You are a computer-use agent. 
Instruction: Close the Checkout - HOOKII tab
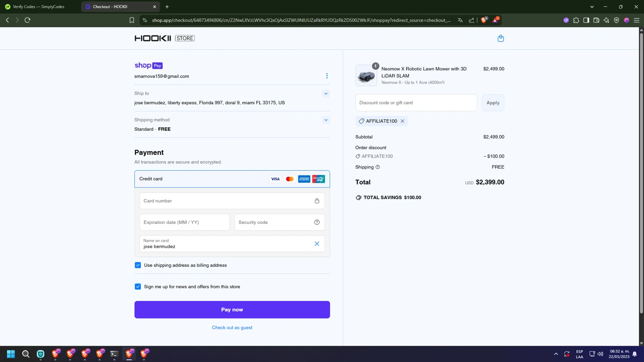click(155, 7)
